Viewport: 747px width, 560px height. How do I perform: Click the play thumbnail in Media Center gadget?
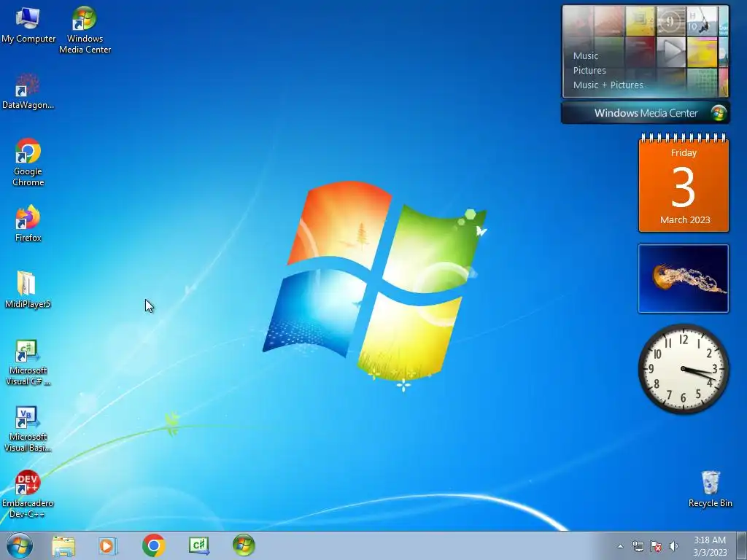click(671, 51)
